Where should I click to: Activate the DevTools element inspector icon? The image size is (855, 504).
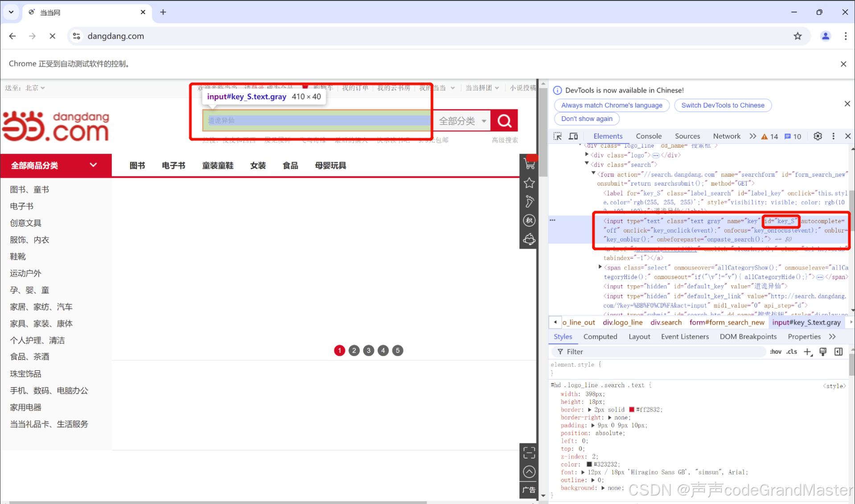[x=558, y=136]
